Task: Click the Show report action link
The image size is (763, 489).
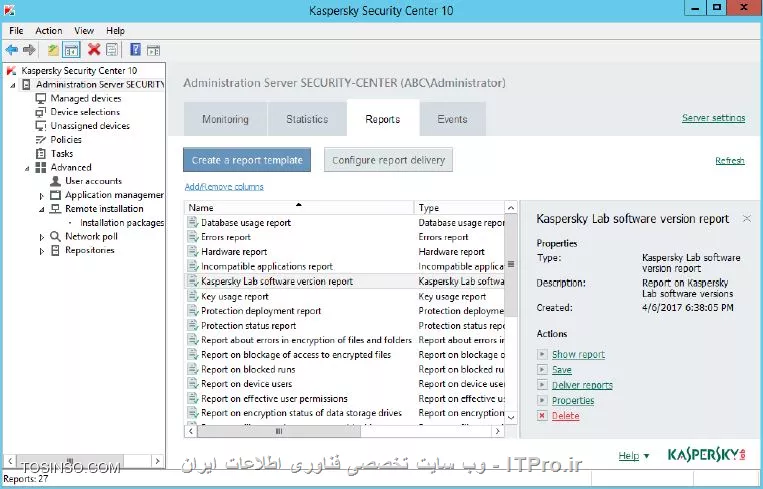Action: [578, 354]
